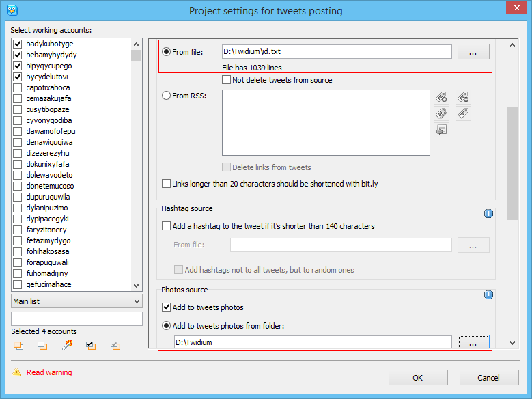Remove RSS feed using the tag-minus icon

point(463,97)
